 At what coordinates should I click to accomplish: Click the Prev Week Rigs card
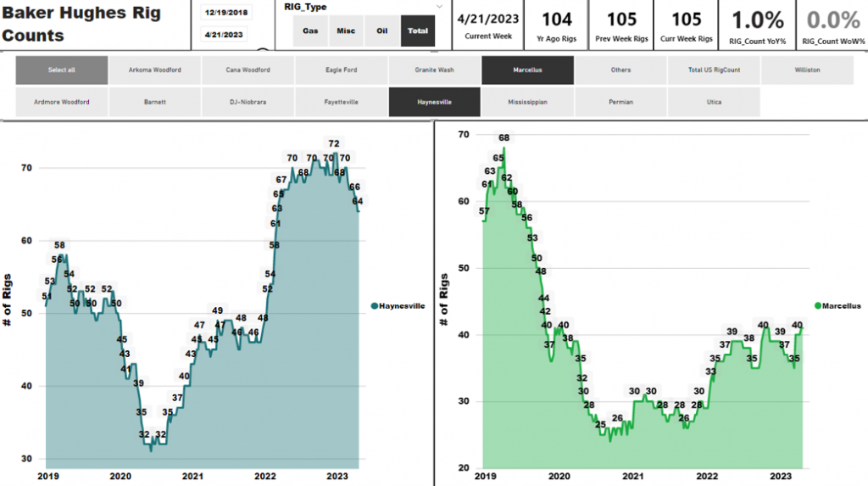621,25
